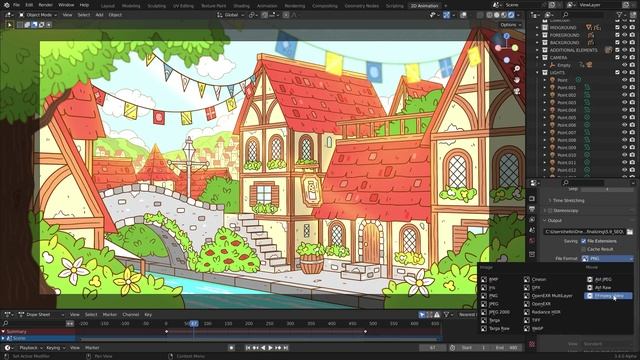The height and width of the screenshot is (360, 640).
Task: Toggle the LIGHTS collection checkbox
Action: tap(617, 73)
